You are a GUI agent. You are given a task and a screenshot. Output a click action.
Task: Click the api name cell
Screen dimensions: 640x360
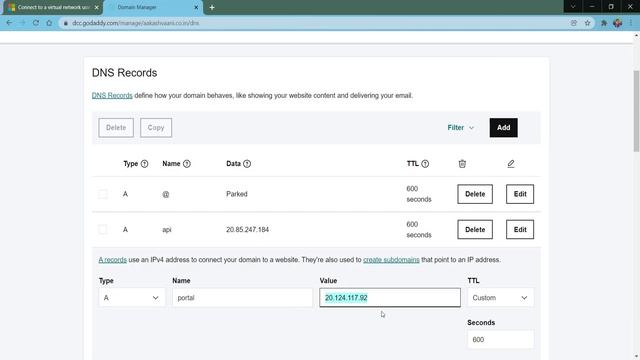point(167,230)
